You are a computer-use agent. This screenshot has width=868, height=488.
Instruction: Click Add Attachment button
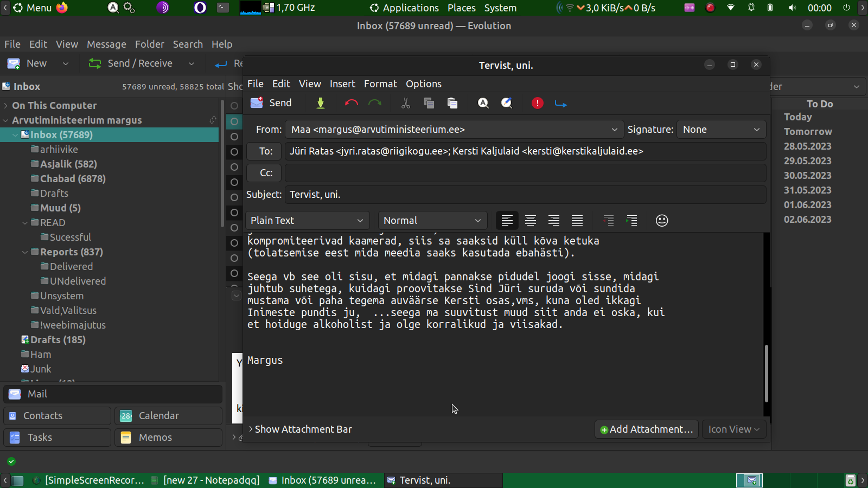[x=647, y=429]
